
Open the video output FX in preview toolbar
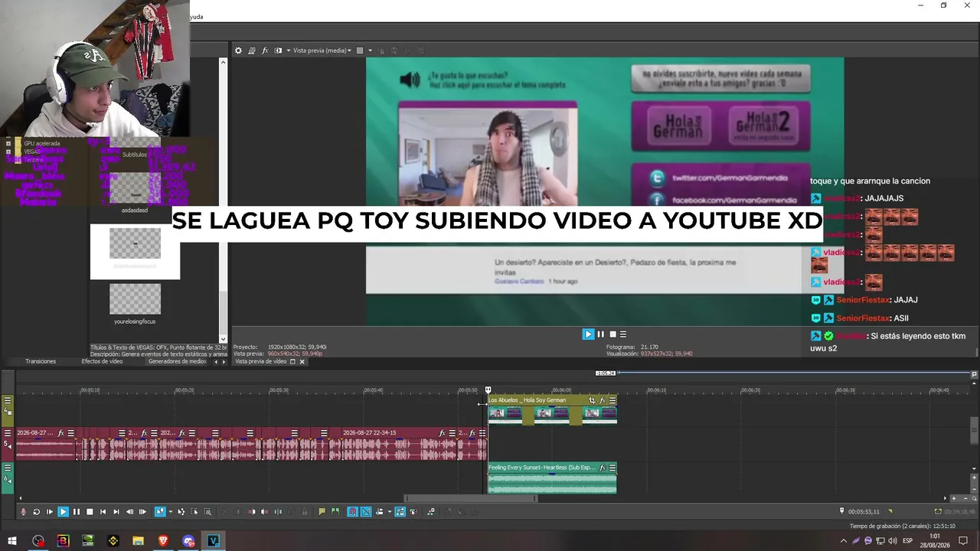pyautogui.click(x=265, y=51)
